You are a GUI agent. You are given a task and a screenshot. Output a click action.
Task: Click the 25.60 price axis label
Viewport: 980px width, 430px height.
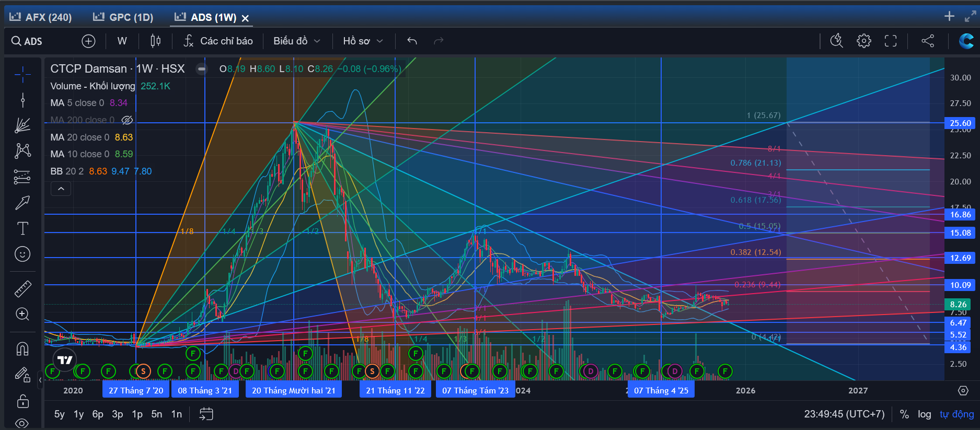(x=960, y=123)
